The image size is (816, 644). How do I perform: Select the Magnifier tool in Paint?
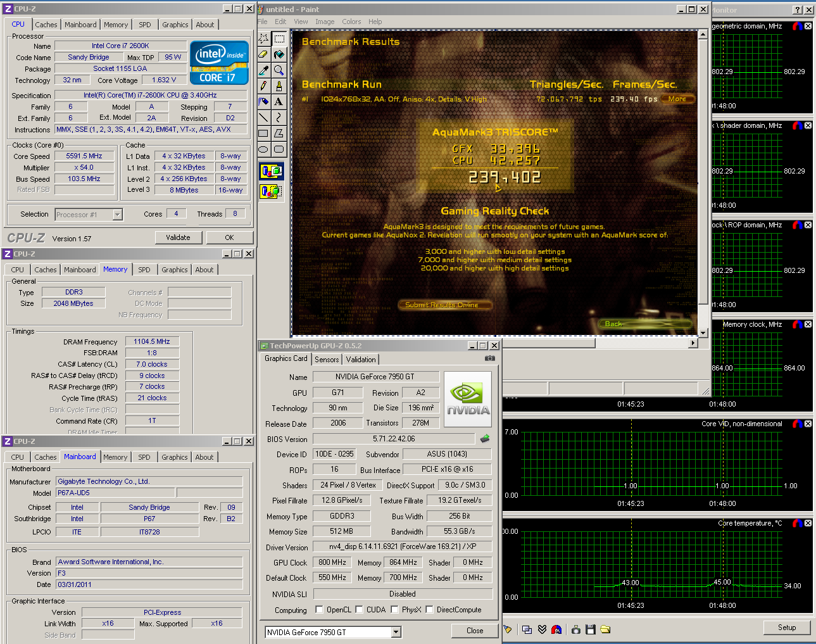(279, 70)
